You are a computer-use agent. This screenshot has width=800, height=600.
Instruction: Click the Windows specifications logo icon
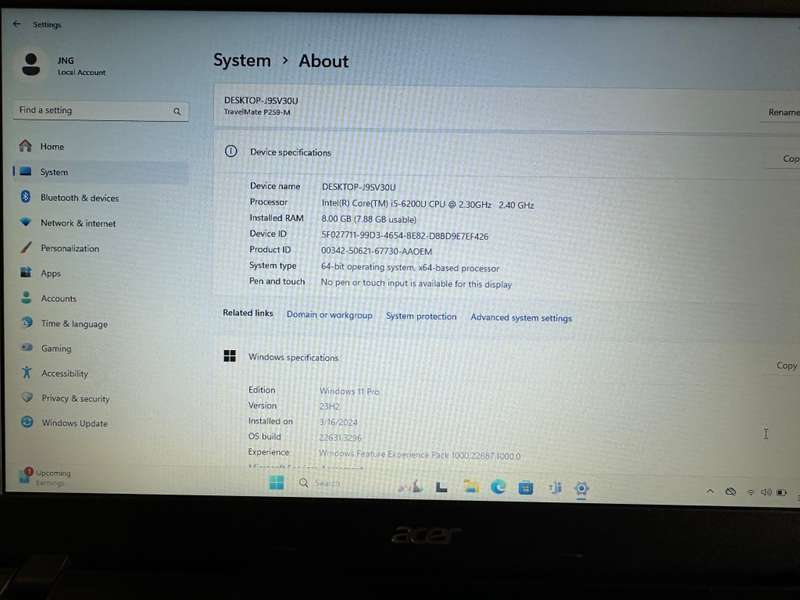coord(230,356)
